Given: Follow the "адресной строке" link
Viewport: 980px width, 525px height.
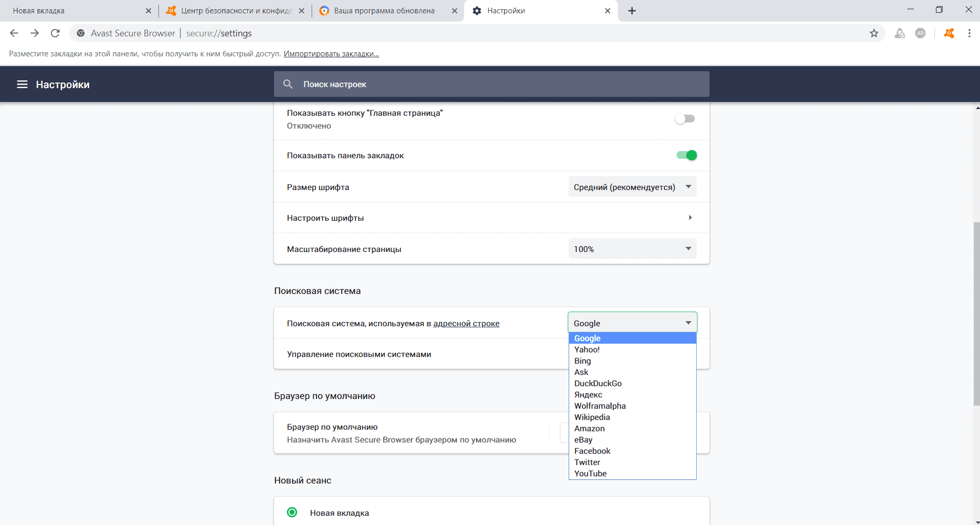Looking at the screenshot, I should click(466, 324).
